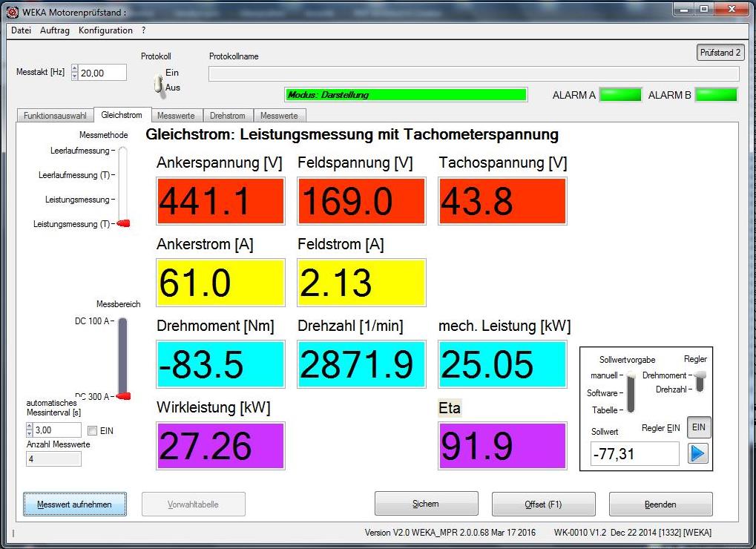Switch to the Funktionsauswahl tab
The height and width of the screenshot is (549, 756).
[55, 116]
